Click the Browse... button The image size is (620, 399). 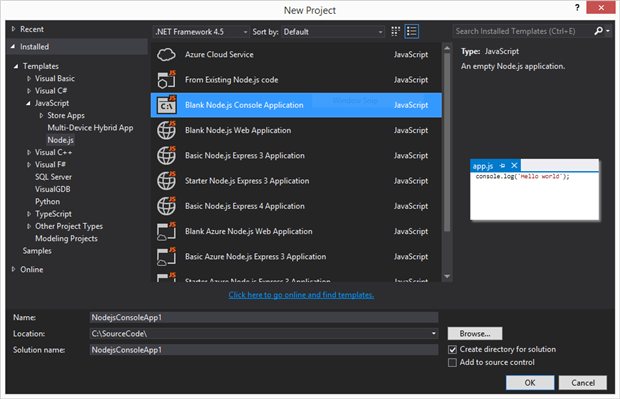point(475,333)
